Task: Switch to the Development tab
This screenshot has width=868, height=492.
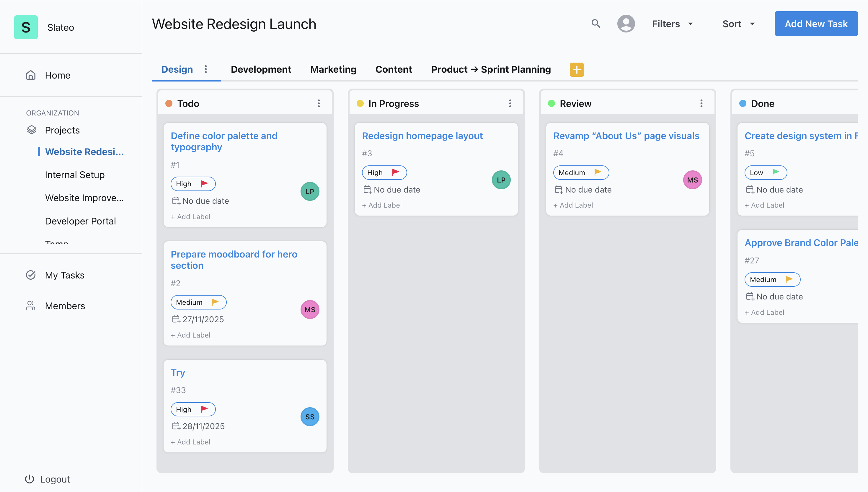Action: pyautogui.click(x=261, y=69)
